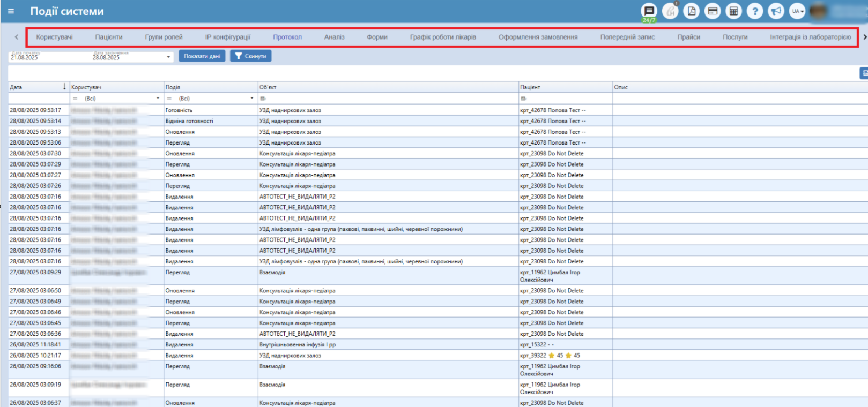
Task: Open the Форми tab
Action: click(x=377, y=37)
